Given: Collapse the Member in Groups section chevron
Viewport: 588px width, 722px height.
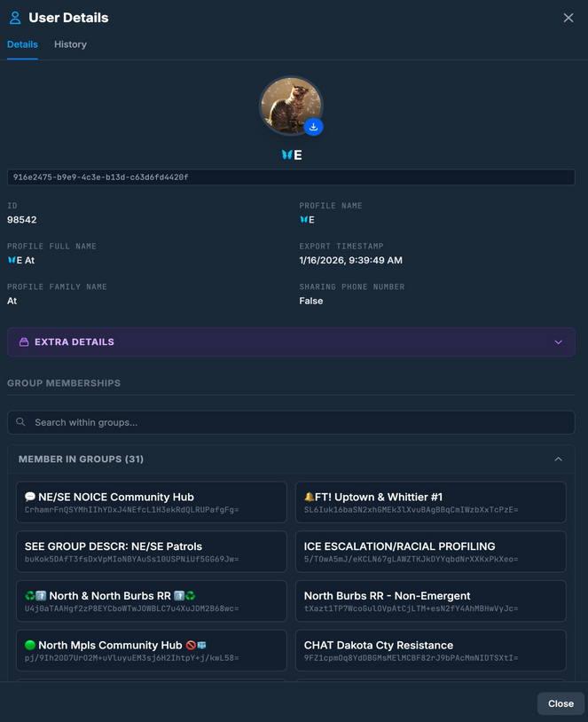Looking at the screenshot, I should pyautogui.click(x=558, y=459).
